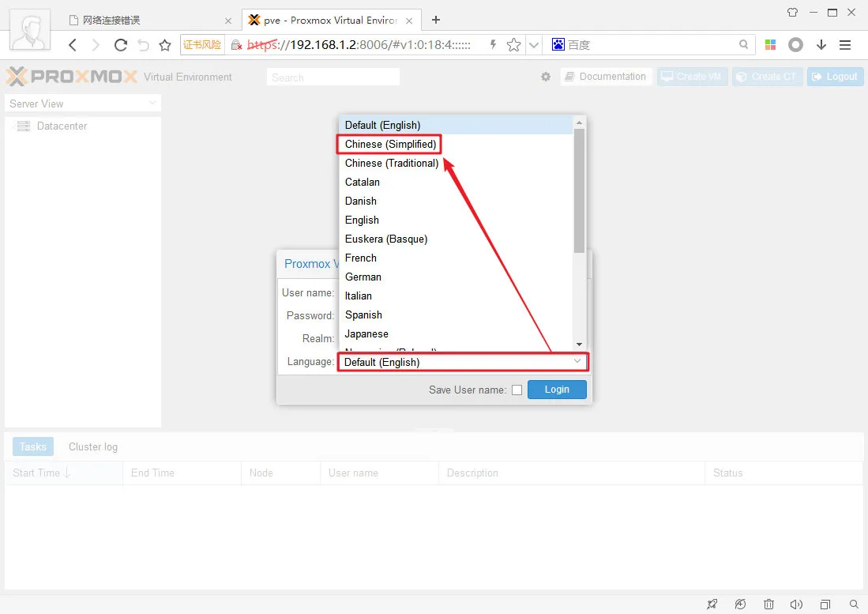This screenshot has width=868, height=614.
Task: Click the lightning speed mode icon
Action: tap(493, 45)
